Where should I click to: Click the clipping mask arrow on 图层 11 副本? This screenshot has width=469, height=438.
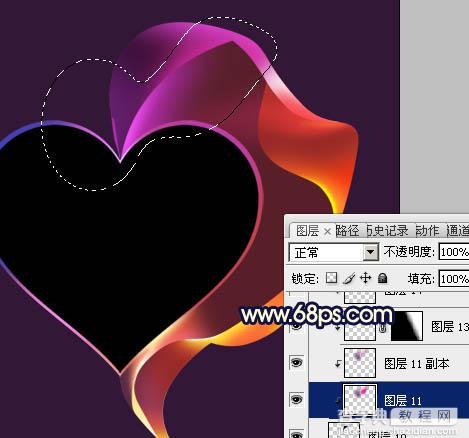pyautogui.click(x=338, y=364)
